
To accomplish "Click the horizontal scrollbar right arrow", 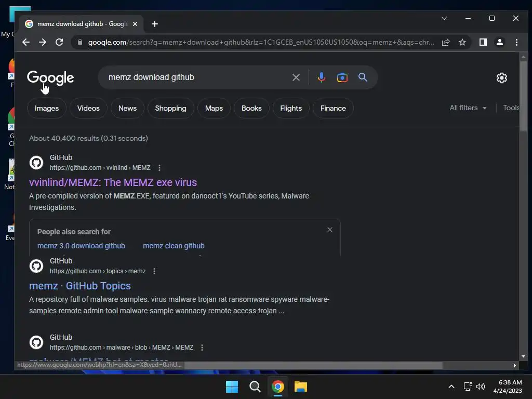I will [515, 365].
